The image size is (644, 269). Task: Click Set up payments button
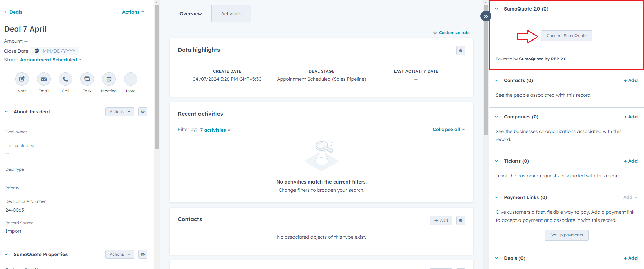(567, 235)
